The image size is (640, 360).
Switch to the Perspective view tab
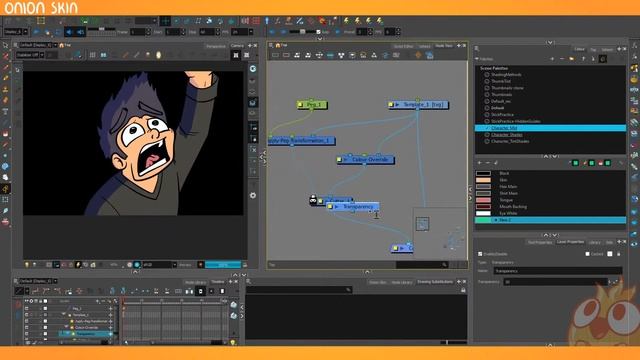pyautogui.click(x=216, y=46)
